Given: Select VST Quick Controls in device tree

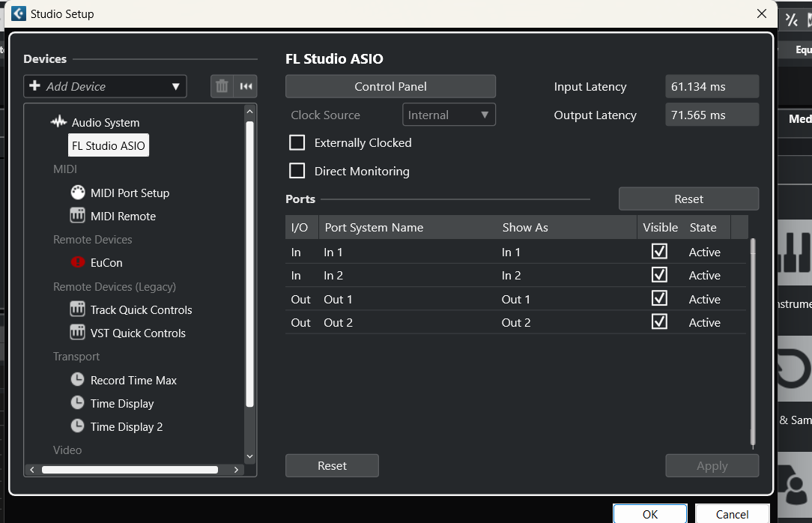Looking at the screenshot, I should 139,333.
